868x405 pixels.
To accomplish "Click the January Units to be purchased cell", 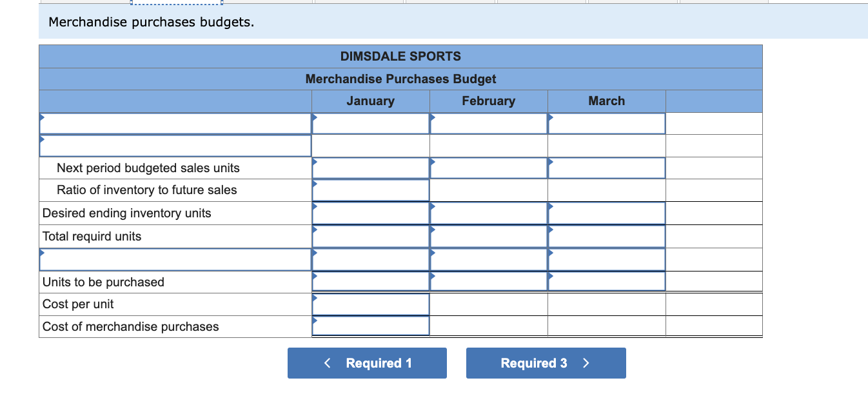I will [x=370, y=281].
